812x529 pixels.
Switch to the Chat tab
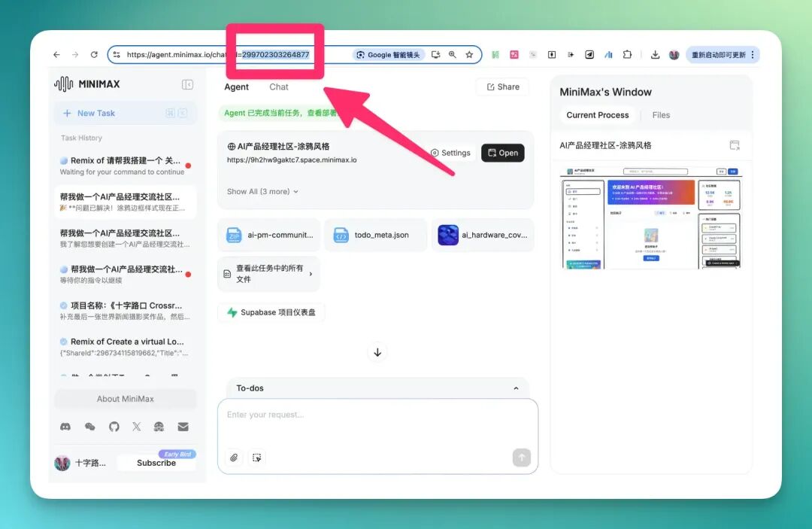tap(279, 87)
